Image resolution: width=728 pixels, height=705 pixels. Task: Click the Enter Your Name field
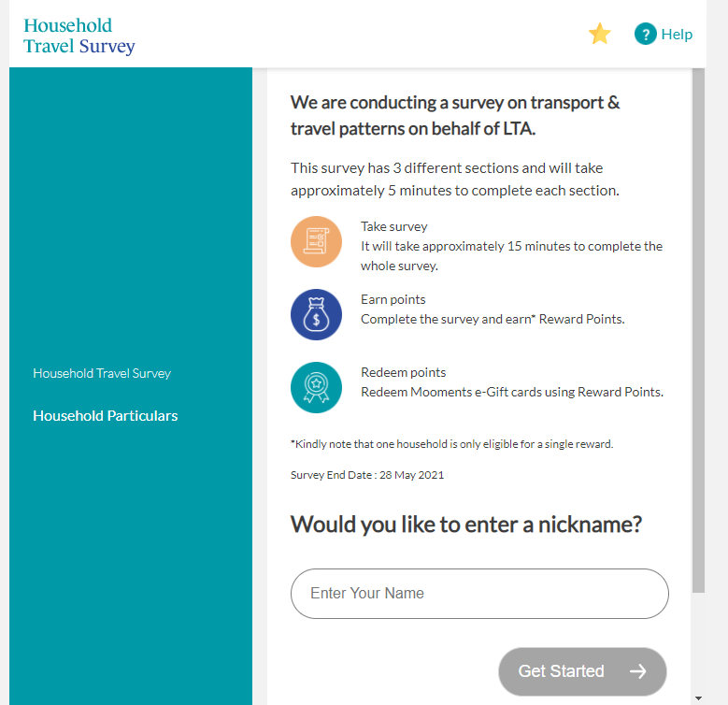[x=479, y=594]
